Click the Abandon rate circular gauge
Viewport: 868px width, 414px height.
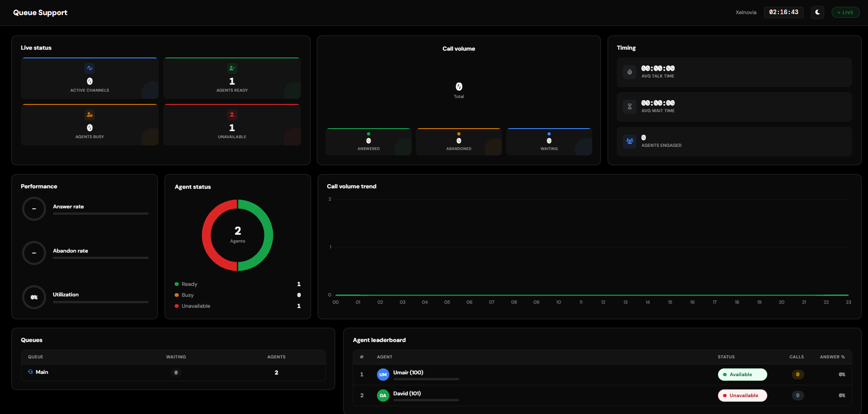click(x=34, y=253)
